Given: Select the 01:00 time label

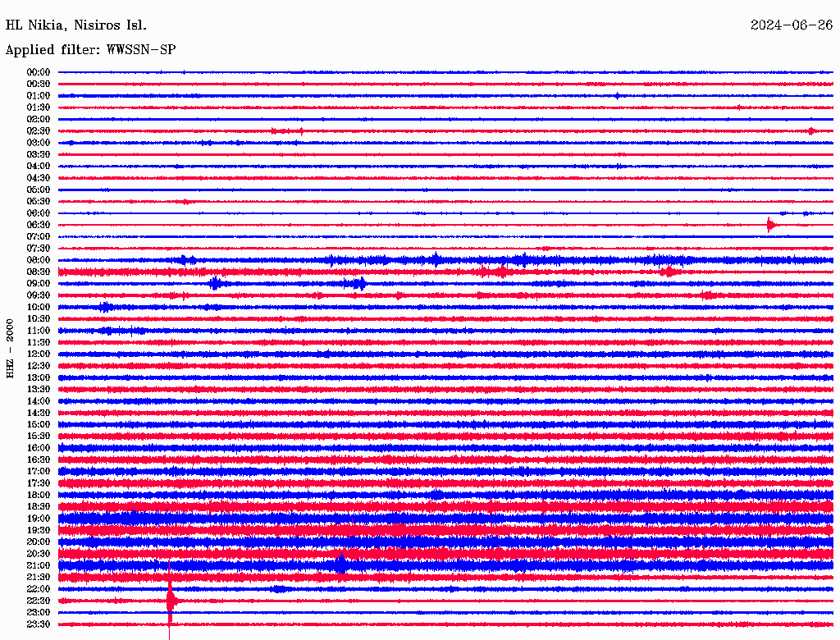Looking at the screenshot, I should tap(39, 95).
